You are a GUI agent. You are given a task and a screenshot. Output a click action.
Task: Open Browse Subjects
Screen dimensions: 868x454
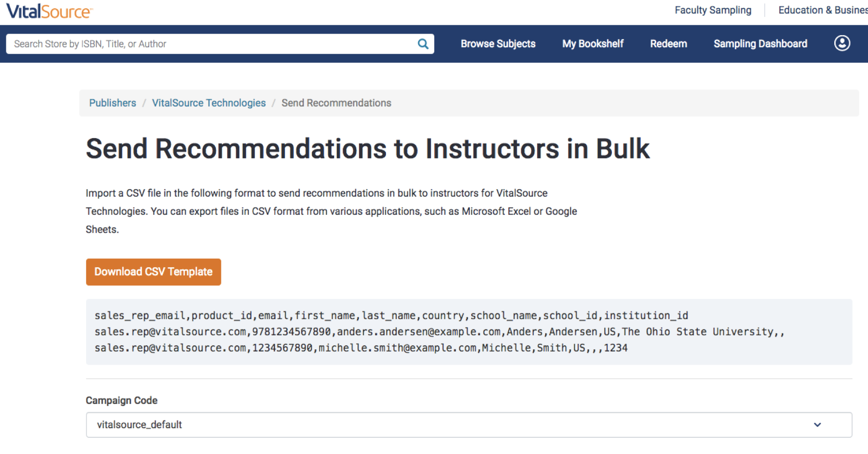coord(498,43)
